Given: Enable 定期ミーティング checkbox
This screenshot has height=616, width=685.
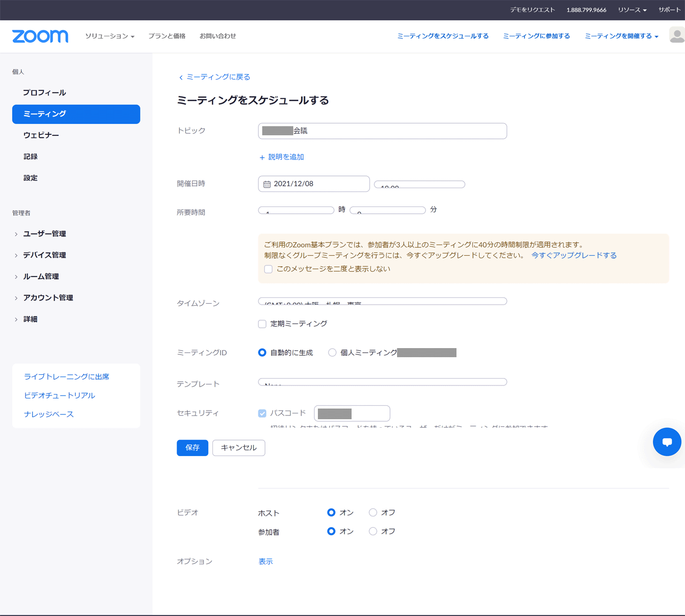Looking at the screenshot, I should [262, 324].
